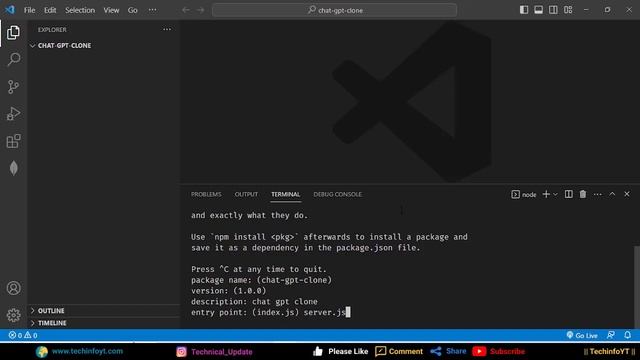Toggle secondary side bar layout icon
This screenshot has height=360, width=640.
(553, 10)
